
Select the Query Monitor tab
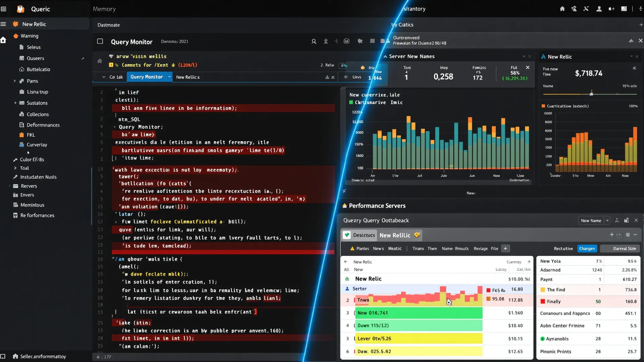(x=147, y=77)
